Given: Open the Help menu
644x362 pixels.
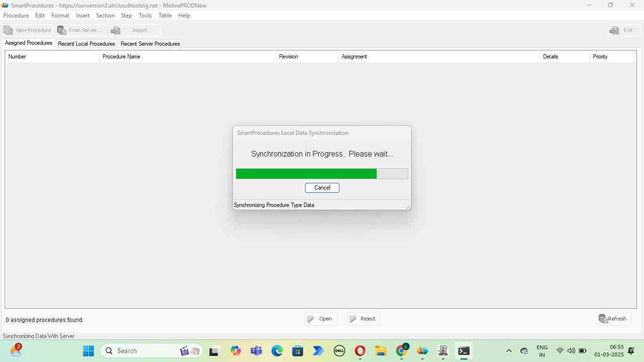Looking at the screenshot, I should coord(184,16).
